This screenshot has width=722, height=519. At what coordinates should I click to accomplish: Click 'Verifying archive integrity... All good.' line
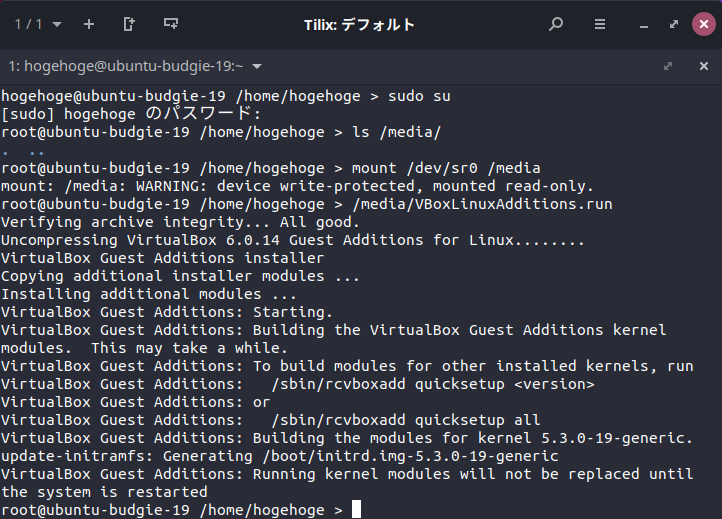pyautogui.click(x=180, y=222)
